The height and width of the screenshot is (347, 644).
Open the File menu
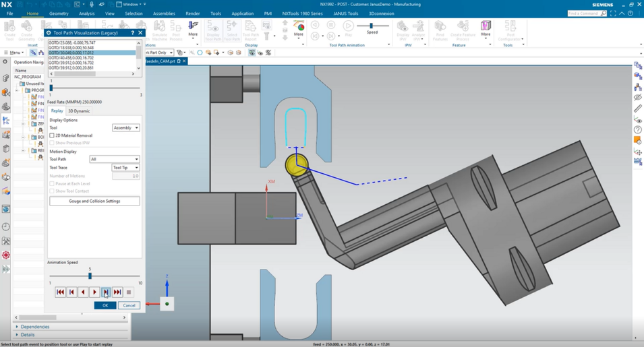(10, 13)
